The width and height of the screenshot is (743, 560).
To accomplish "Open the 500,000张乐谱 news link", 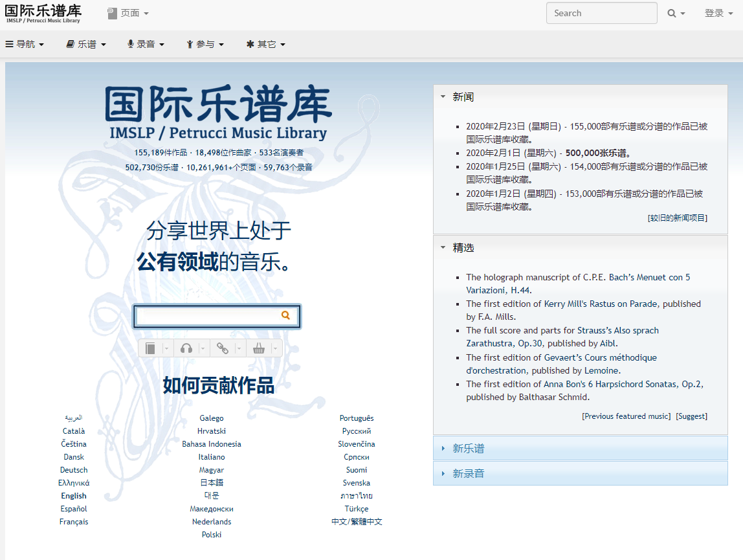I will coord(596,153).
